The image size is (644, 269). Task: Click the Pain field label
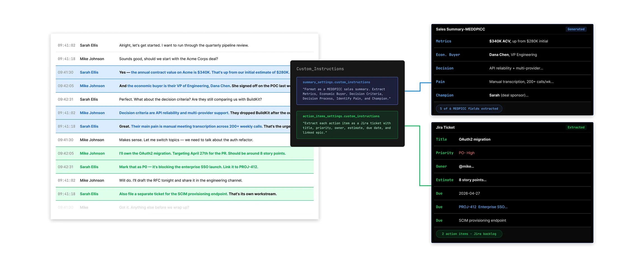tap(440, 82)
